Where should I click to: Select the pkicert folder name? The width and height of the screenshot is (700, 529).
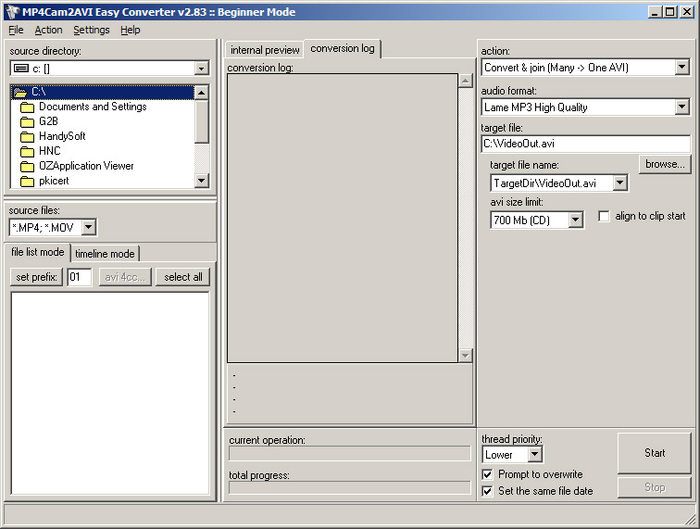54,181
